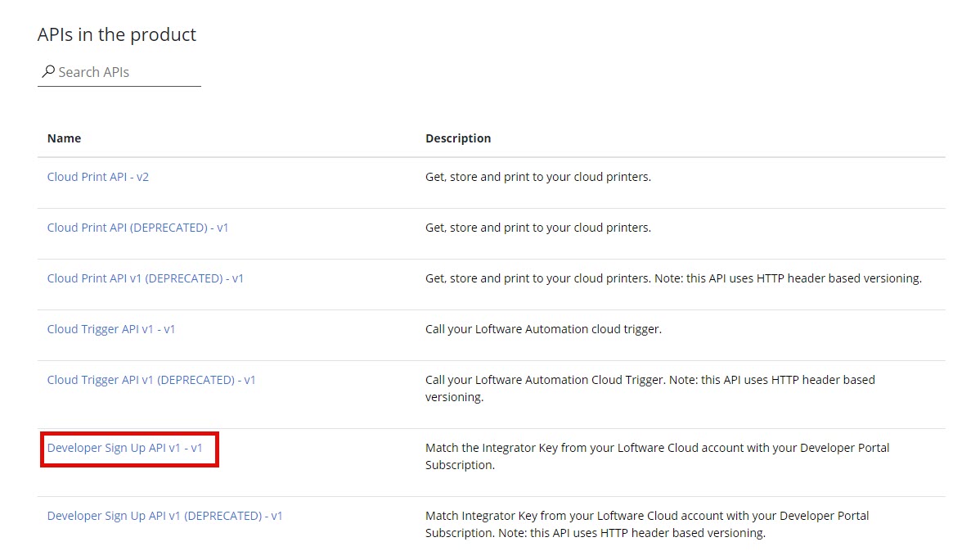
Task: Open Cloud Print API (DEPRECATED) - v1 link
Action: (137, 228)
